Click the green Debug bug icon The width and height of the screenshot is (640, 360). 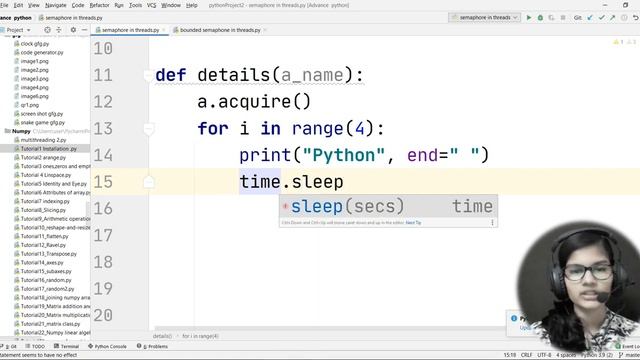pyautogui.click(x=540, y=18)
